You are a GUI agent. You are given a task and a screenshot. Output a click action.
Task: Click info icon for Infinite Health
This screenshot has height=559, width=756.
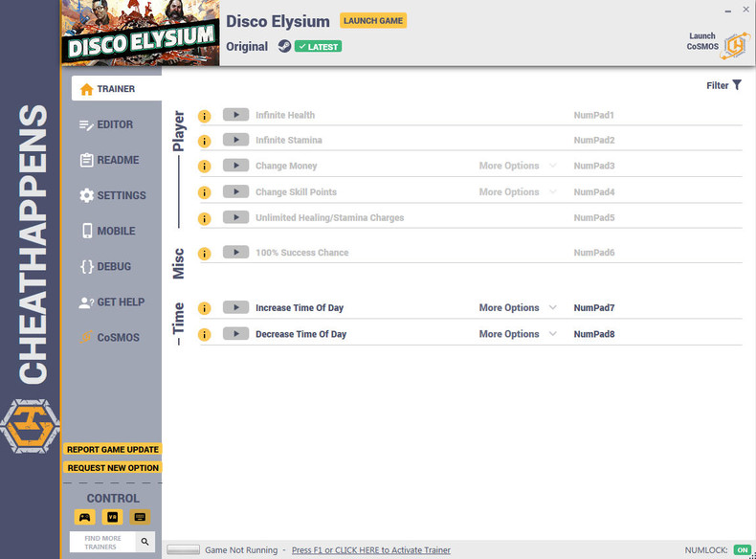coord(205,116)
